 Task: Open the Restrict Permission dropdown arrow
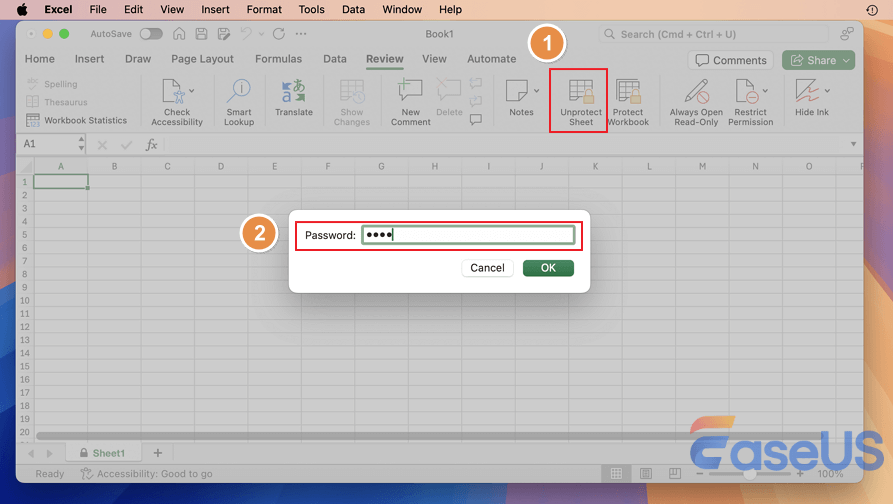click(x=765, y=91)
